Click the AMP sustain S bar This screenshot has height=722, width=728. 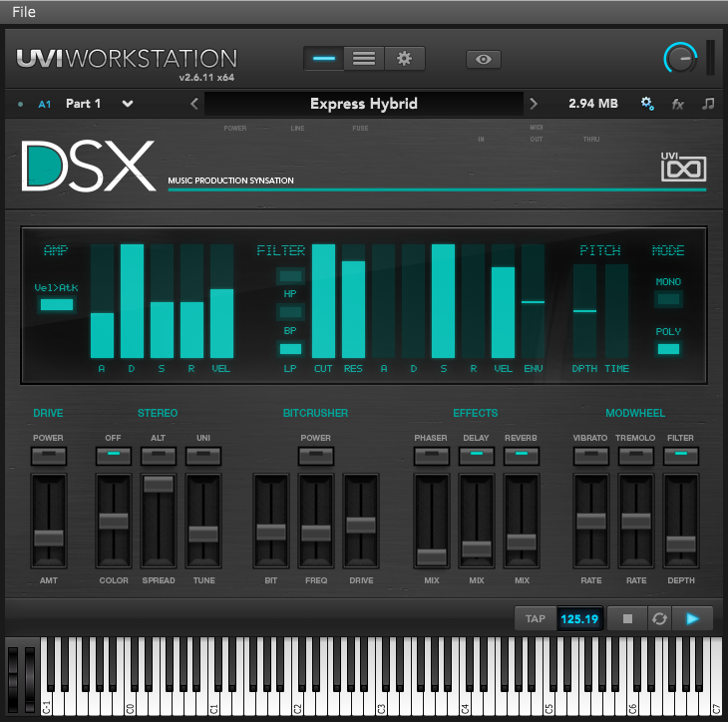(x=162, y=301)
